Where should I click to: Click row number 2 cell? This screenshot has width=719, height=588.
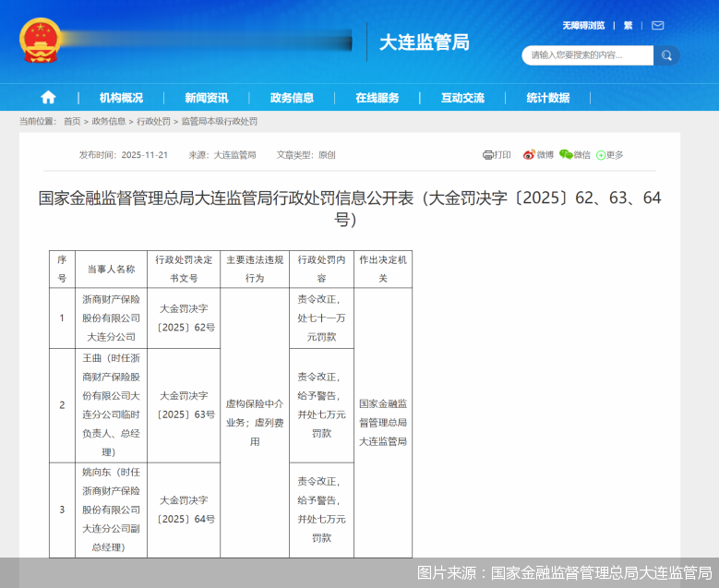pyautogui.click(x=62, y=405)
